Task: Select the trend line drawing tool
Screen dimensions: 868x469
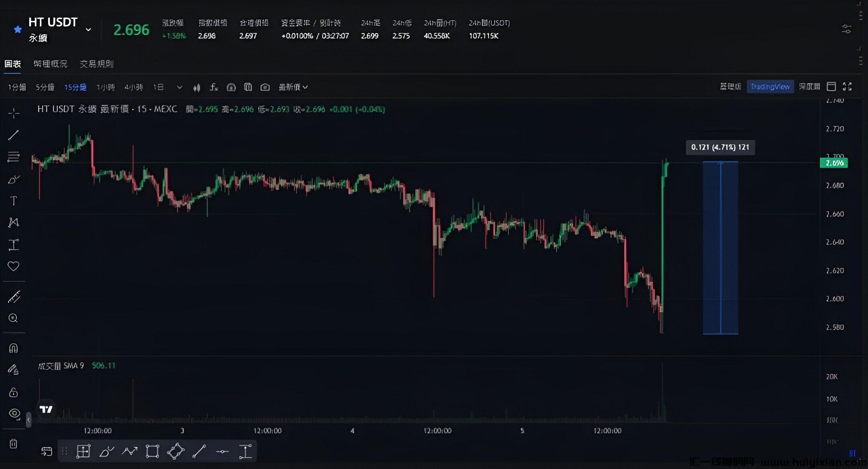Action: coord(14,135)
